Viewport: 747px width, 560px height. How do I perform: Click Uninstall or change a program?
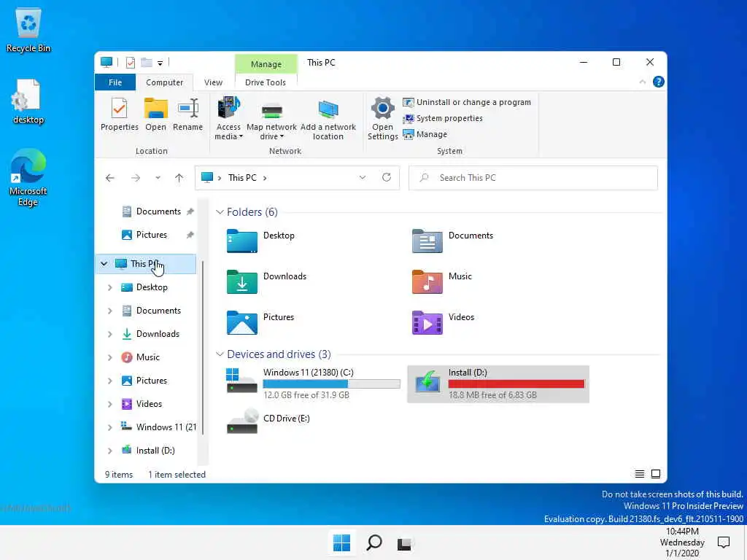[467, 102]
